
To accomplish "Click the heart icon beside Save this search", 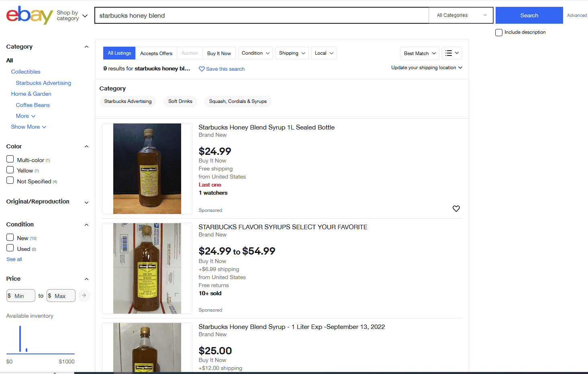I will point(202,69).
